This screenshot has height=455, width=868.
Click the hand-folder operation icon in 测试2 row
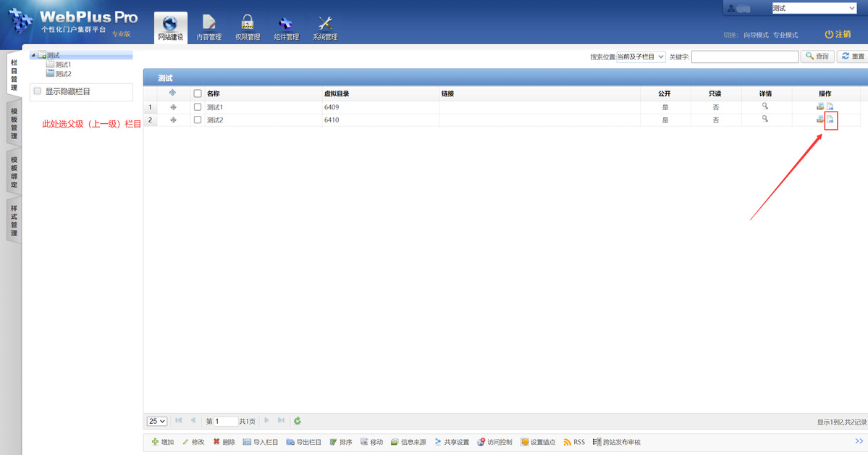click(819, 119)
